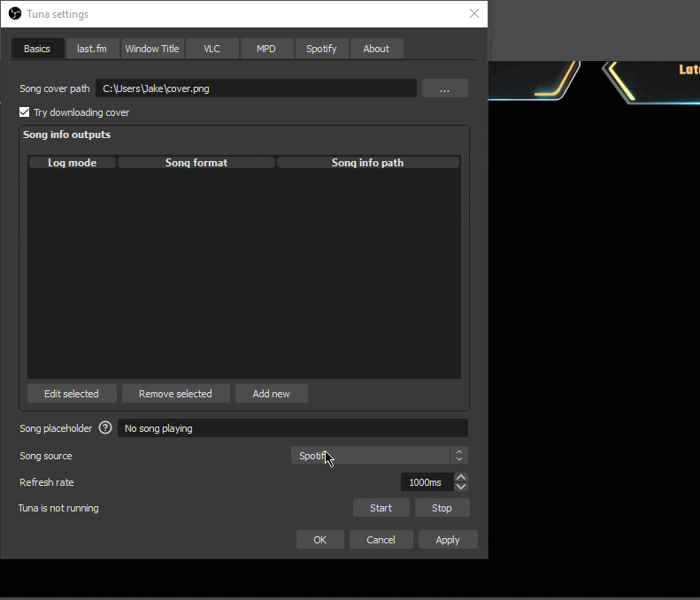Open the MPD tab

(266, 49)
